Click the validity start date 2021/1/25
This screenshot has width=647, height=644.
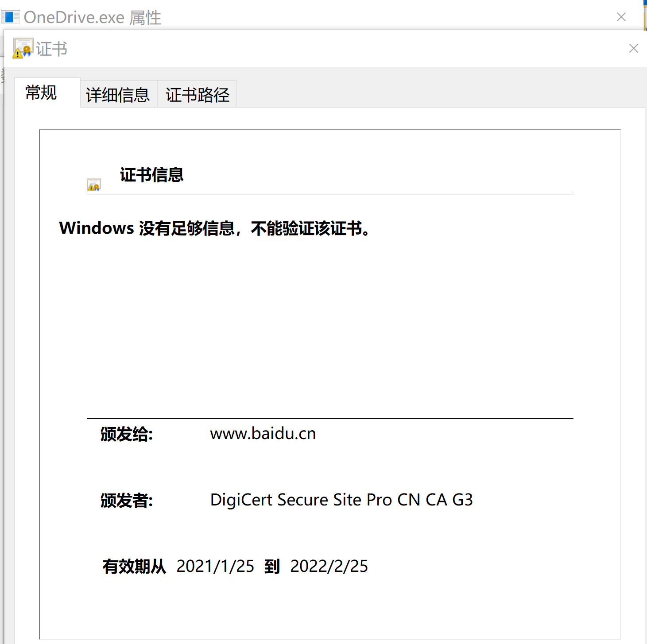pyautogui.click(x=215, y=567)
